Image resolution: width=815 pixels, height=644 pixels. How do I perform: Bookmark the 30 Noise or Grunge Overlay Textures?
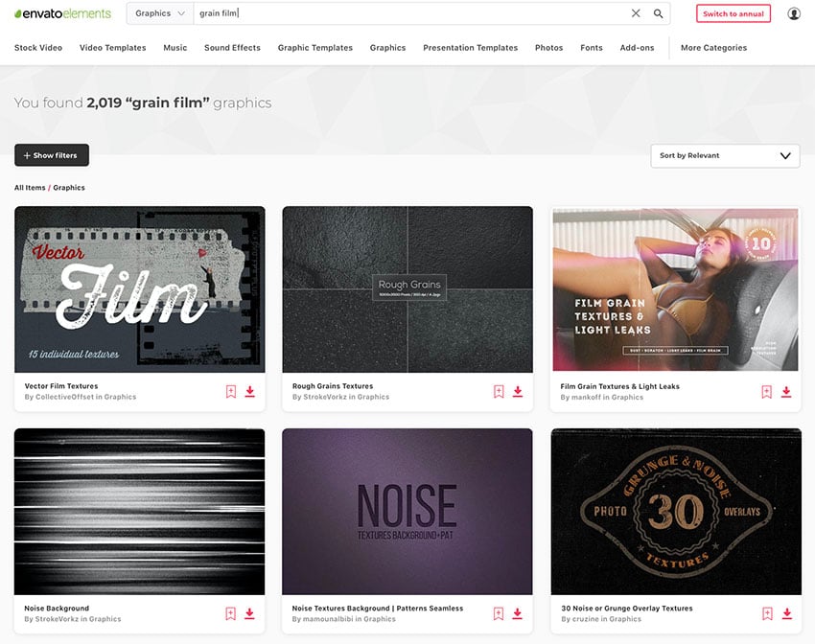766,613
